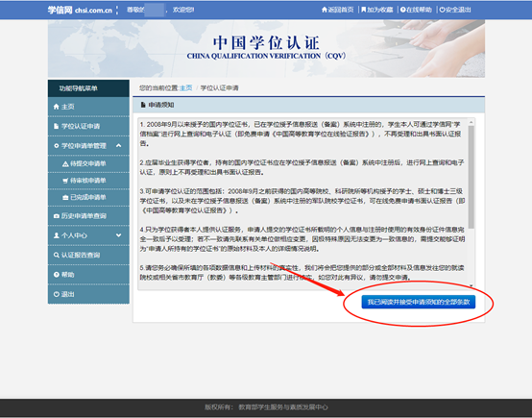
Task: Click the 主页 breadcrumb link
Action: coord(186,88)
